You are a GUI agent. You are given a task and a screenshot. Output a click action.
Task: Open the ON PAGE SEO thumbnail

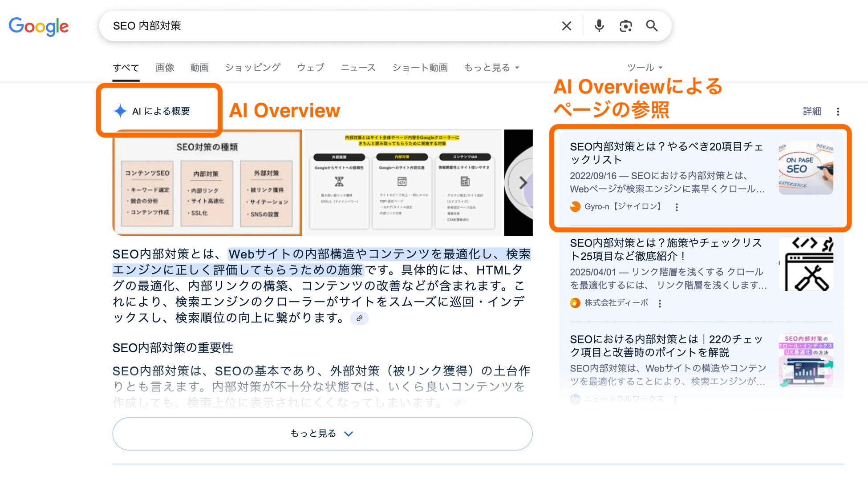pyautogui.click(x=806, y=168)
